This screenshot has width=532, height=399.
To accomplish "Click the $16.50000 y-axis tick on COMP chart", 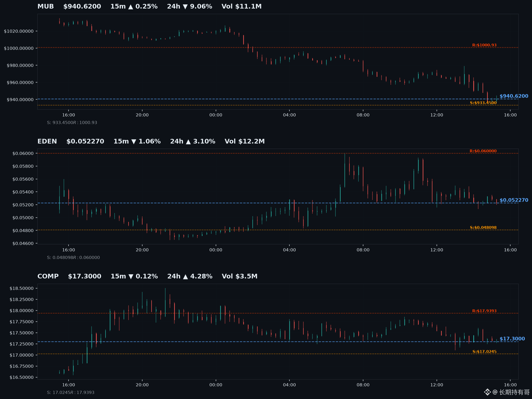I will point(22,378).
